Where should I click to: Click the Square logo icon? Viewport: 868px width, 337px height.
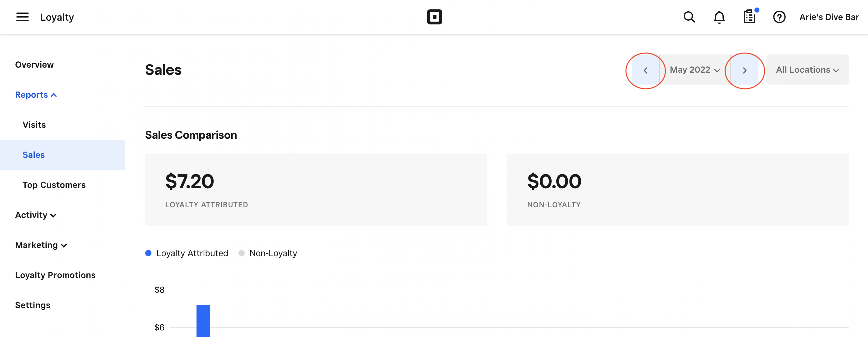point(434,17)
